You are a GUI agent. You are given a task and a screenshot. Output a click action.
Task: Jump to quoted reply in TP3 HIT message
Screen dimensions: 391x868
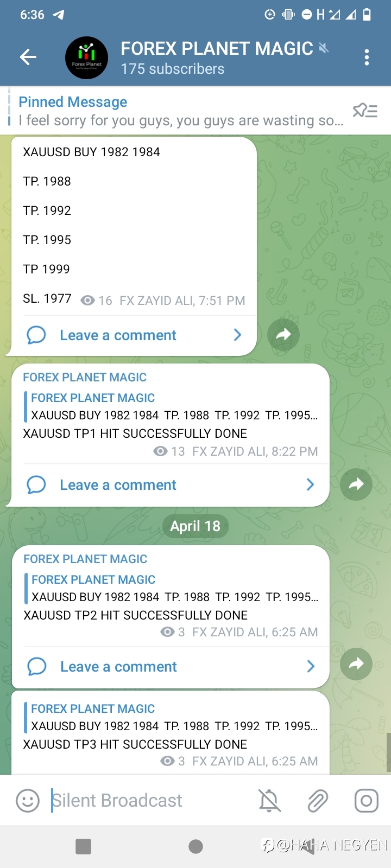[172, 717]
